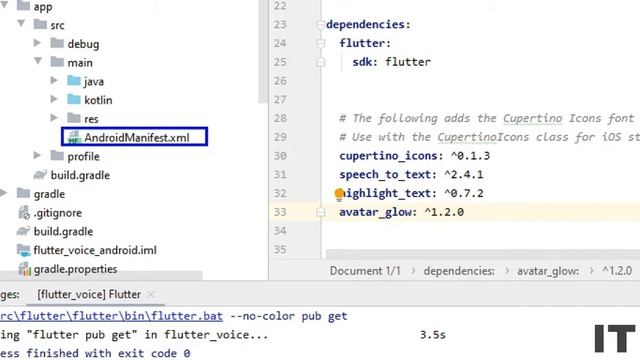The height and width of the screenshot is (360, 640).
Task: Click the project tree horizontal scrollbar
Action: coord(101,276)
